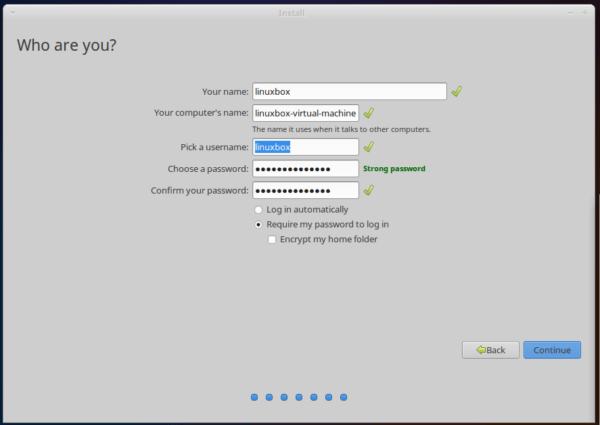The width and height of the screenshot is (600, 425).
Task: Click the first progress dot at bottom
Action: 254,397
